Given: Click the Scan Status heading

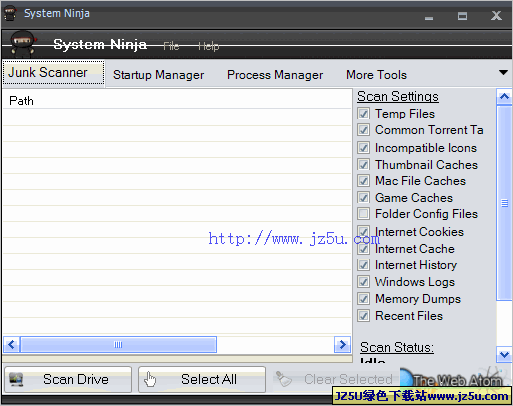Looking at the screenshot, I should click(x=397, y=347).
